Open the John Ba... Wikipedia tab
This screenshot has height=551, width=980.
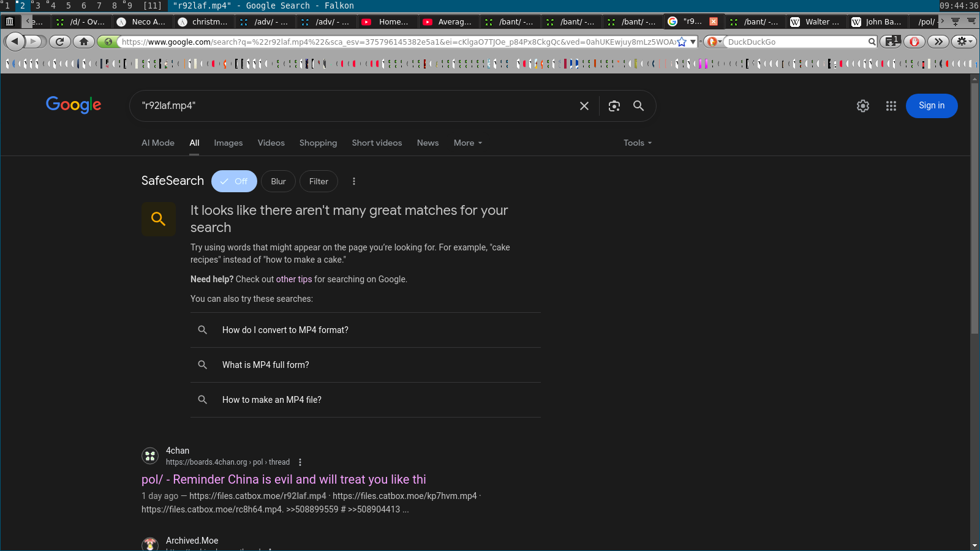tap(877, 21)
